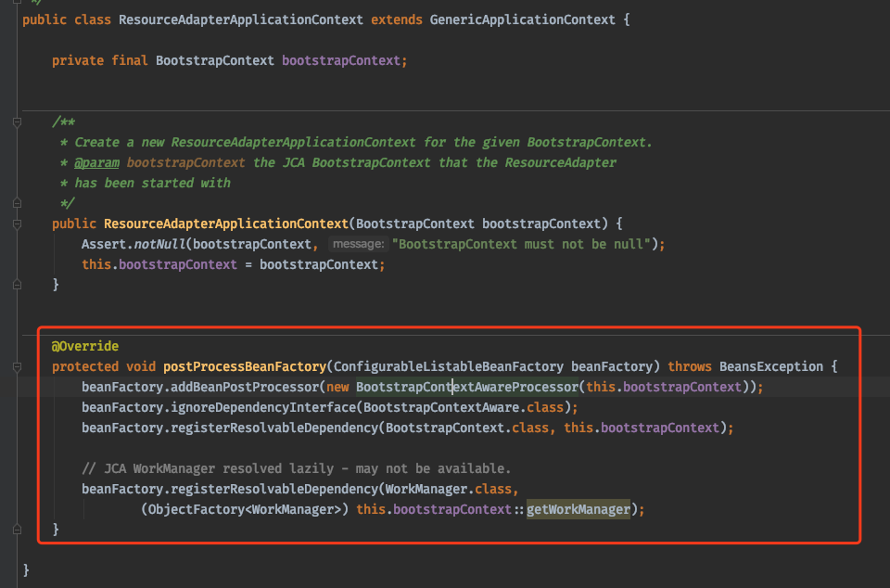
Task: Click the Assert class reference
Action: [x=104, y=244]
